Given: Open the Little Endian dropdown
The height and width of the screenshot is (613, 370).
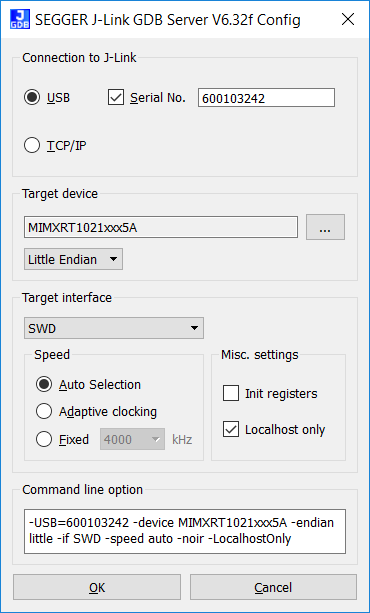Looking at the screenshot, I should pos(74,259).
